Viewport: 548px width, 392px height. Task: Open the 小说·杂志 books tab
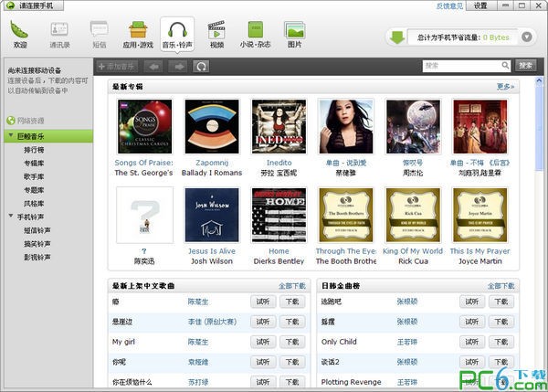click(255, 35)
